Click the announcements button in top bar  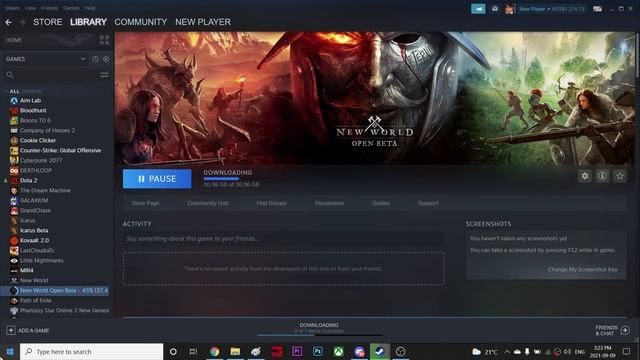(x=478, y=9)
